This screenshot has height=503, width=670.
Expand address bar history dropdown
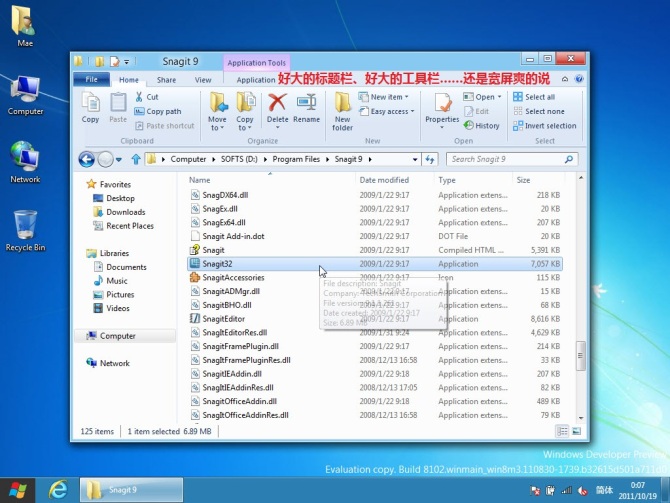(415, 159)
